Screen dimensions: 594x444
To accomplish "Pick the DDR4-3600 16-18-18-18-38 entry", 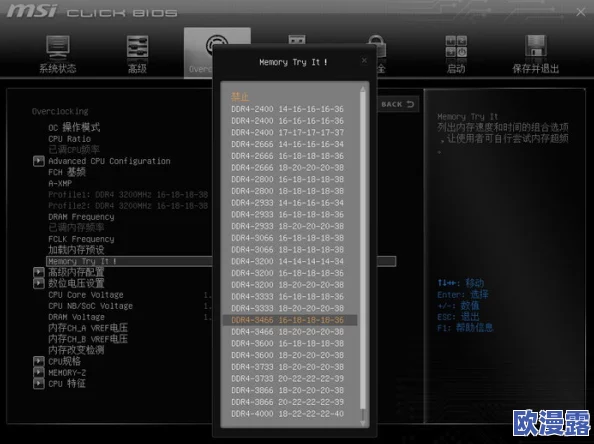I will click(x=288, y=344).
